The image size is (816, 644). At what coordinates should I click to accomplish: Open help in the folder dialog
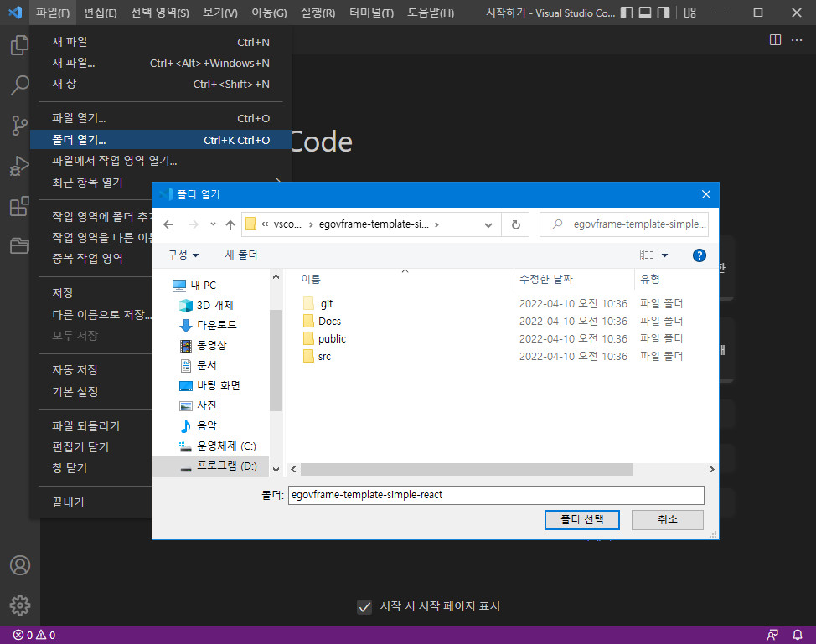click(x=700, y=255)
